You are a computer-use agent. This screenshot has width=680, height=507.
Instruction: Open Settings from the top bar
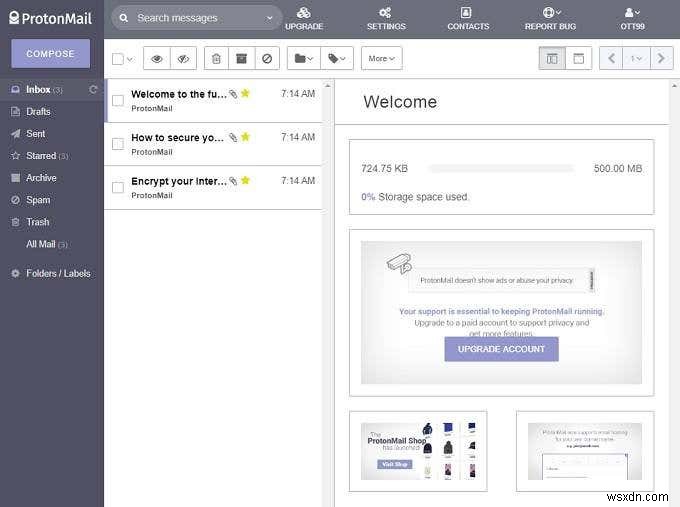[x=386, y=19]
